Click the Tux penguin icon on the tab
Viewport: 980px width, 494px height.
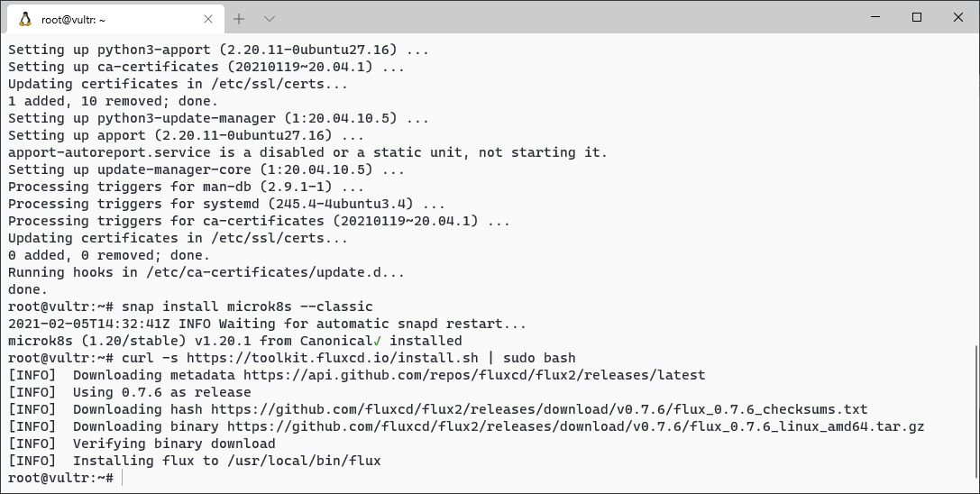point(25,20)
